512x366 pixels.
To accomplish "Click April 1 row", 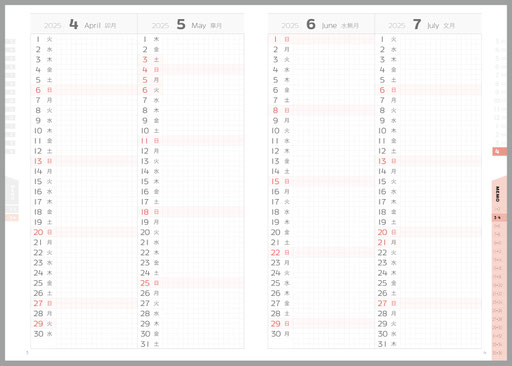I will pos(84,39).
